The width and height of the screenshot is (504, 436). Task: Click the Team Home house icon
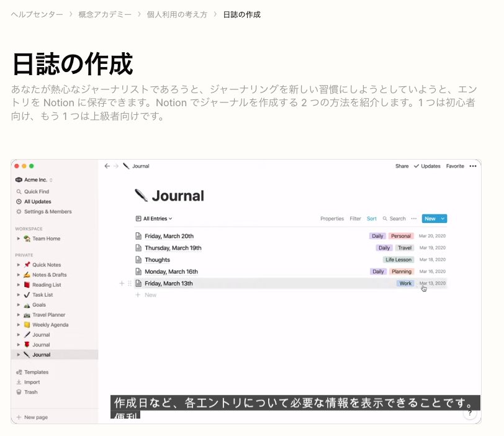pos(27,238)
